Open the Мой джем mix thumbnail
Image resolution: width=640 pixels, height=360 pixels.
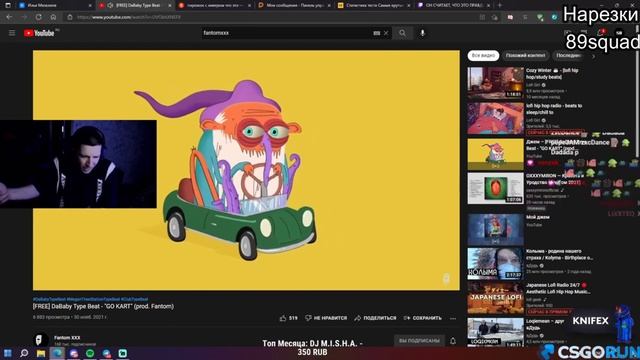tap(496, 229)
